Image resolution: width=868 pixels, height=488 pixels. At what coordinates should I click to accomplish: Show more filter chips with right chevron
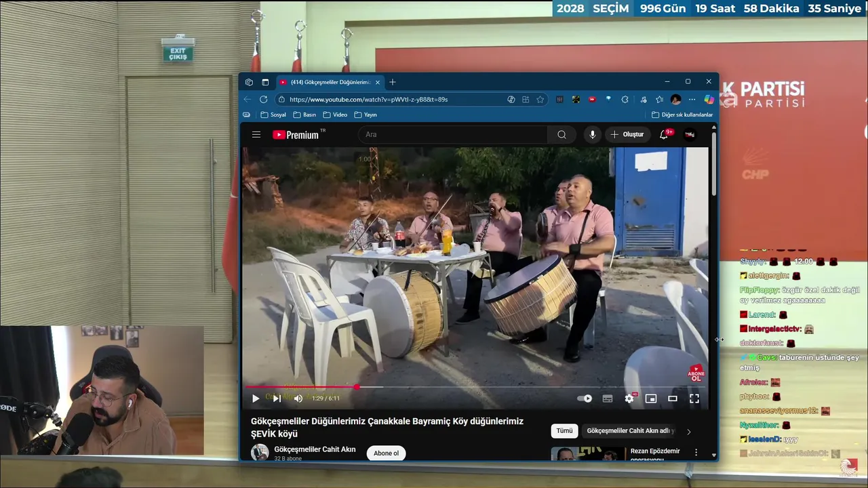(x=689, y=431)
